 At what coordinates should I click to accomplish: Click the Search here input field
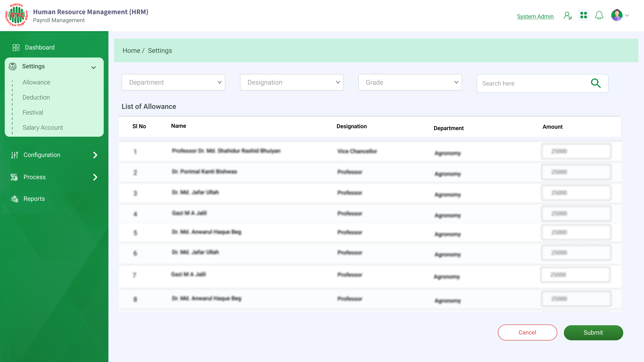pos(533,83)
